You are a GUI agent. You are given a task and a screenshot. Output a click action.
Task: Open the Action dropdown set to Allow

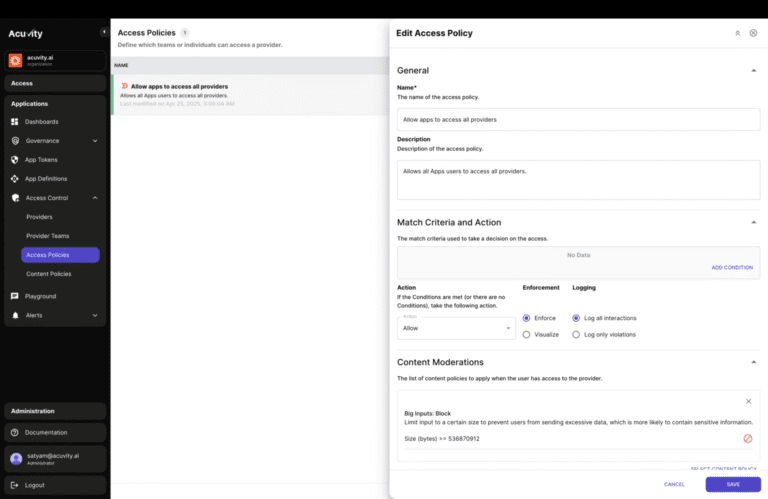[x=455, y=327]
